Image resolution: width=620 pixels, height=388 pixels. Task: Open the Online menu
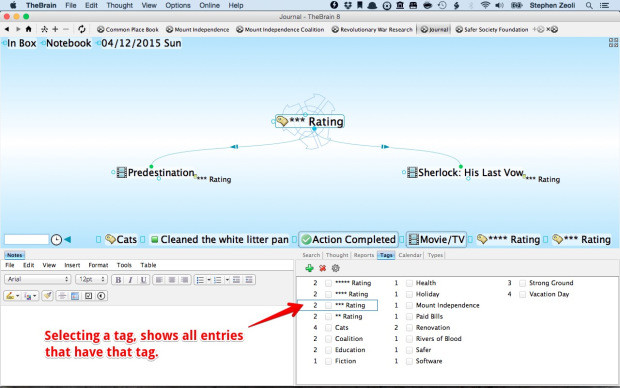tap(209, 5)
